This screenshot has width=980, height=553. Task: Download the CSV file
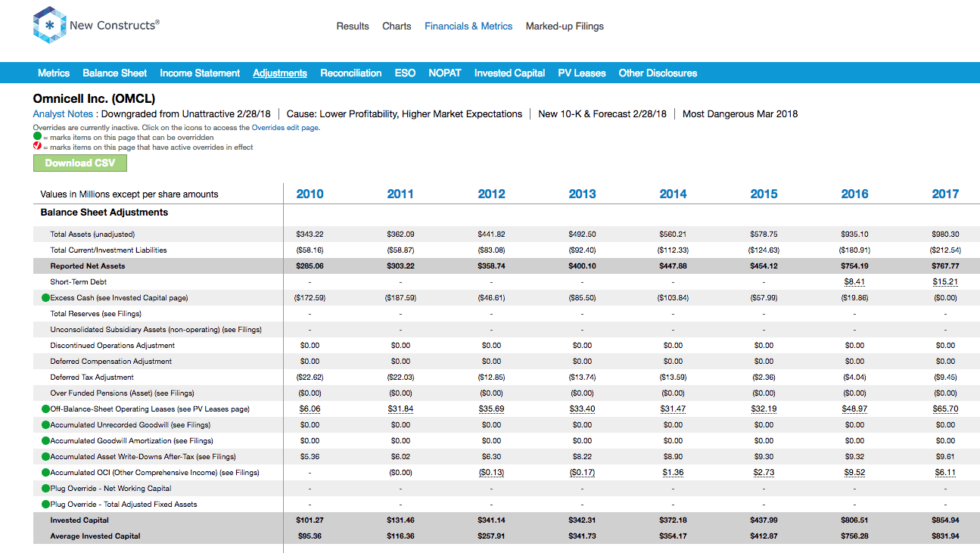point(80,163)
